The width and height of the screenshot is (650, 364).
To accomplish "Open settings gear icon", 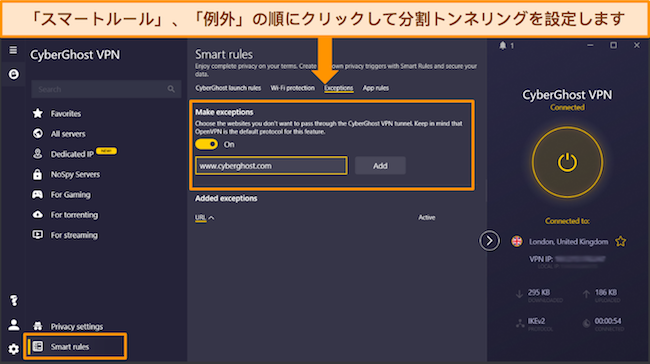I will click(14, 349).
